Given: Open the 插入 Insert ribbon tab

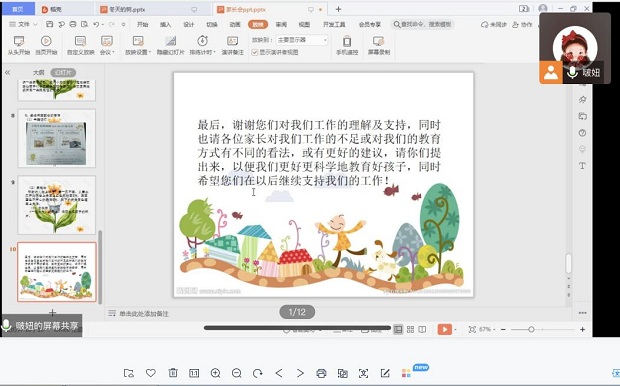Looking at the screenshot, I should (x=165, y=25).
